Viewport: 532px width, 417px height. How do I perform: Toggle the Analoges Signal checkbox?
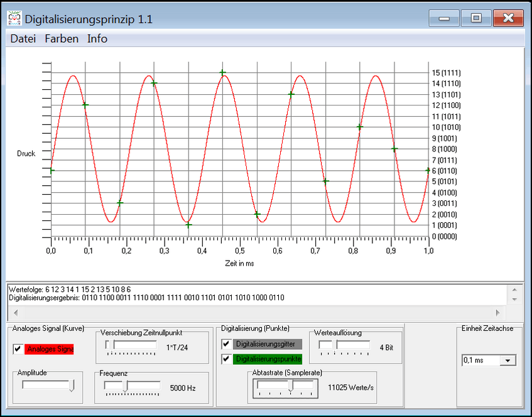point(17,349)
